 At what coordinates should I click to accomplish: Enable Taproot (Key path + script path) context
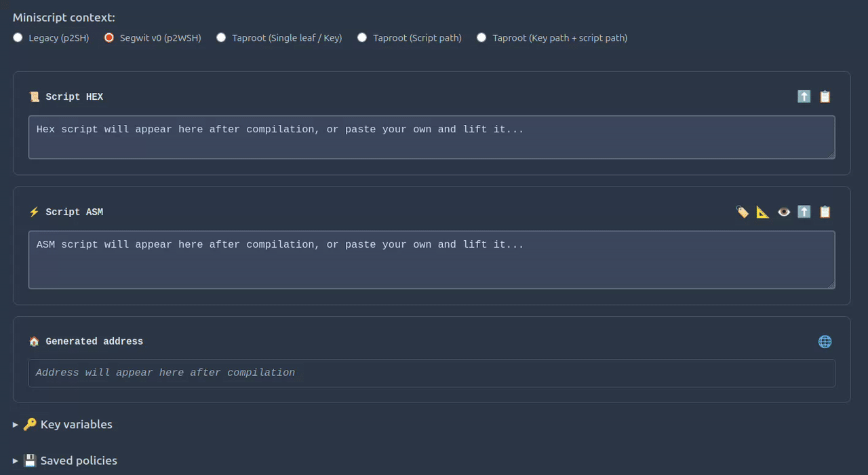481,38
